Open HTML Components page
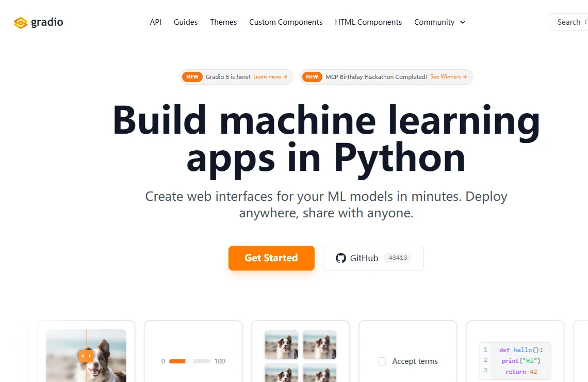Viewport: 588px width, 382px height. (368, 22)
